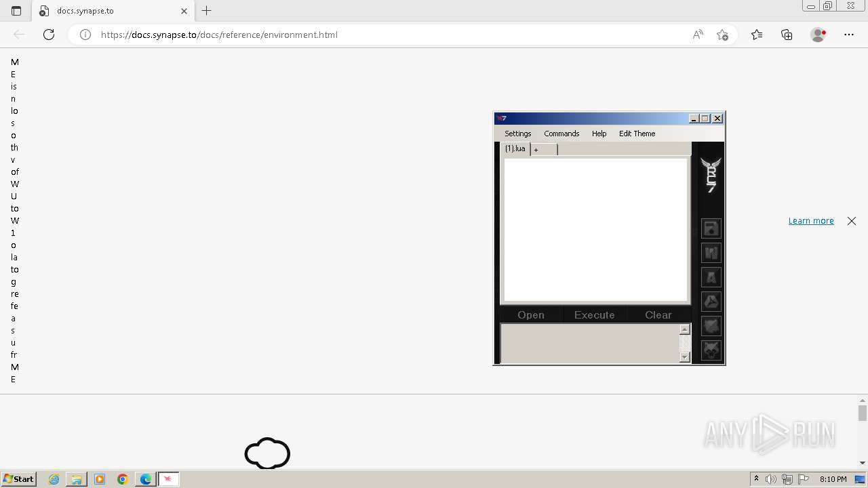Click output console scroll up arrow
Image resolution: width=868 pixels, height=488 pixels.
685,329
